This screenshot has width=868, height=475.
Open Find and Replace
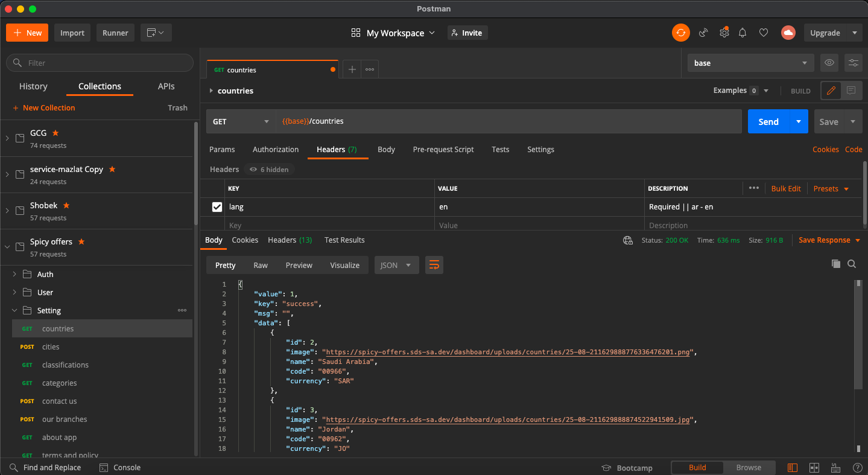[x=45, y=467]
